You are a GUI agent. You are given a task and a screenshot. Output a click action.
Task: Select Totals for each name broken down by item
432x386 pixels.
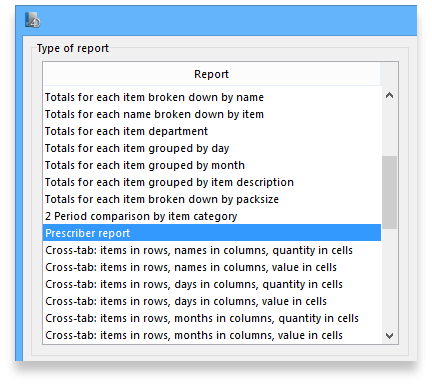coord(212,114)
